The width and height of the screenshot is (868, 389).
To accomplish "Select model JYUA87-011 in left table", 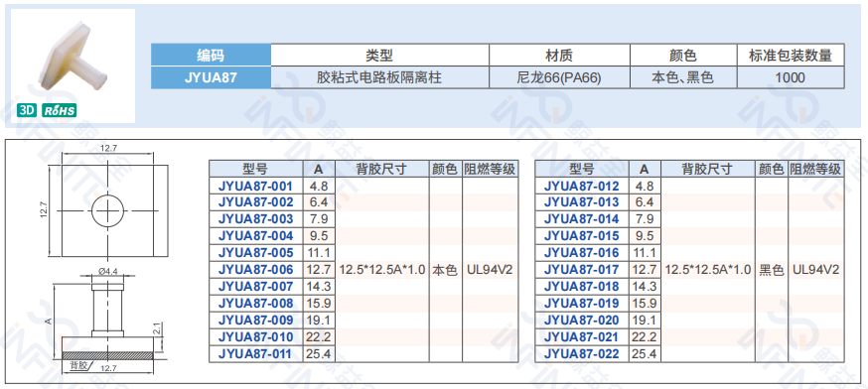I will pos(256,354).
